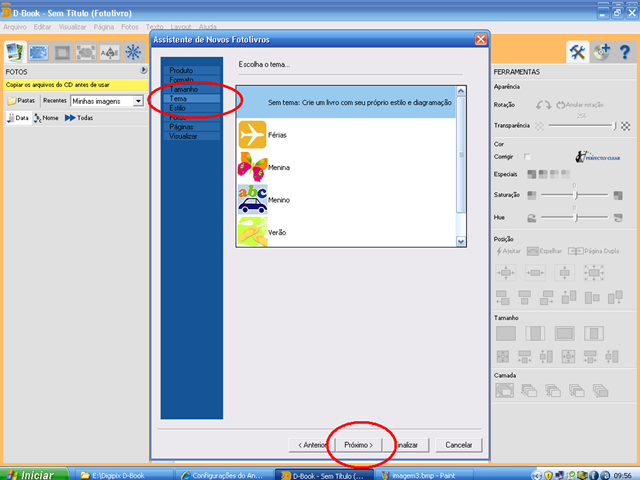Switch to E:\Digipix D-Book taskbar item
Viewport: 640px width, 480px height.
click(x=123, y=475)
